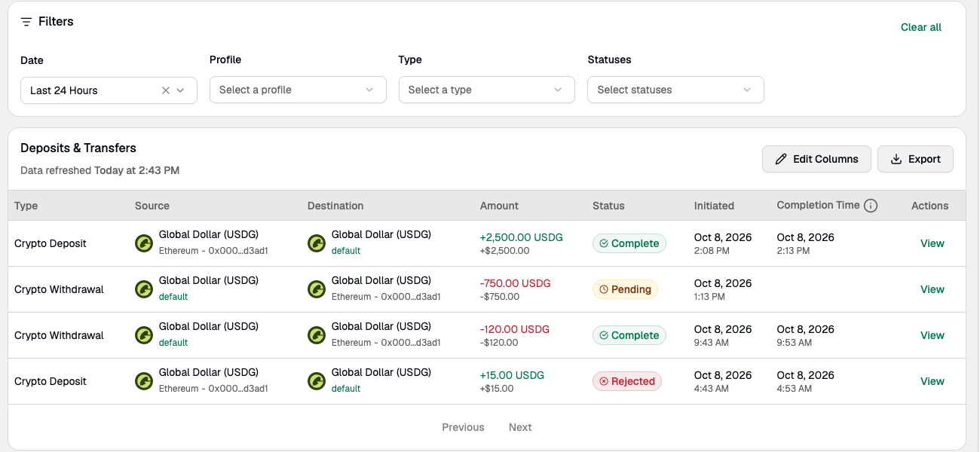This screenshot has width=980, height=452.
Task: Click the 9:53 AM completion time
Action: pos(795,343)
